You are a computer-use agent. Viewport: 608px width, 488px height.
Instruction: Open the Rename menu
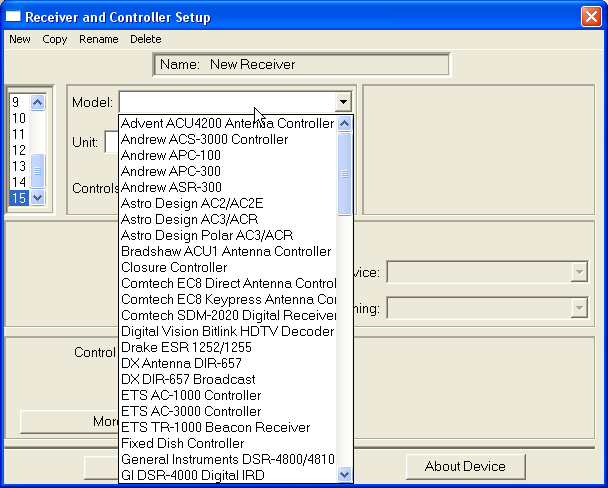(97, 39)
